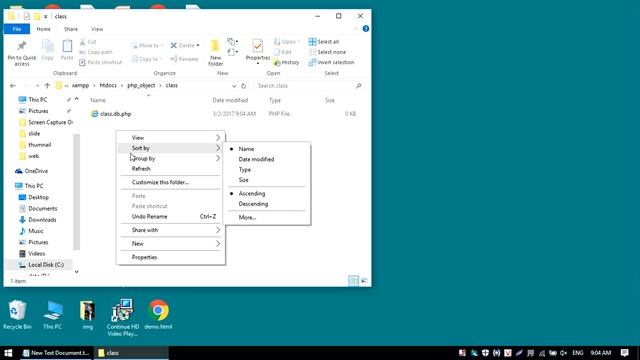Go up one folder level arrow
Screen dimensions: 640x360
click(x=47, y=86)
